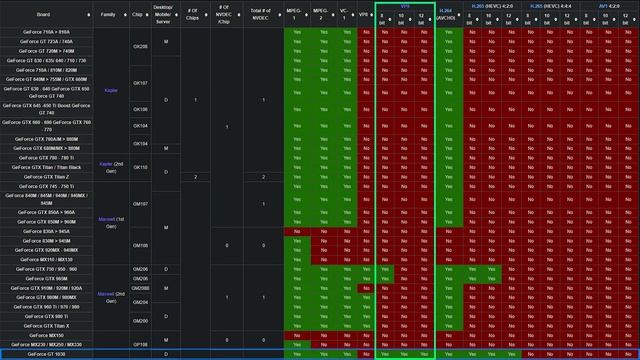Click the GeForce GTX 745 - 750 Ti cell
Viewport: 640px width, 360px height.
click(x=47, y=186)
